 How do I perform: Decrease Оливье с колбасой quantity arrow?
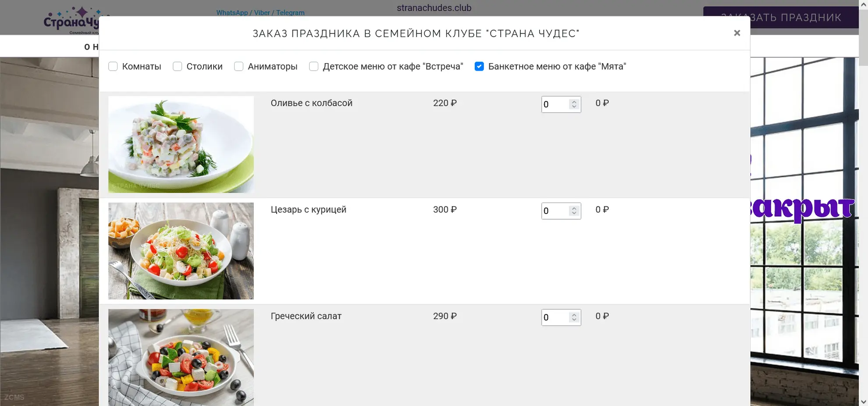[x=574, y=107]
